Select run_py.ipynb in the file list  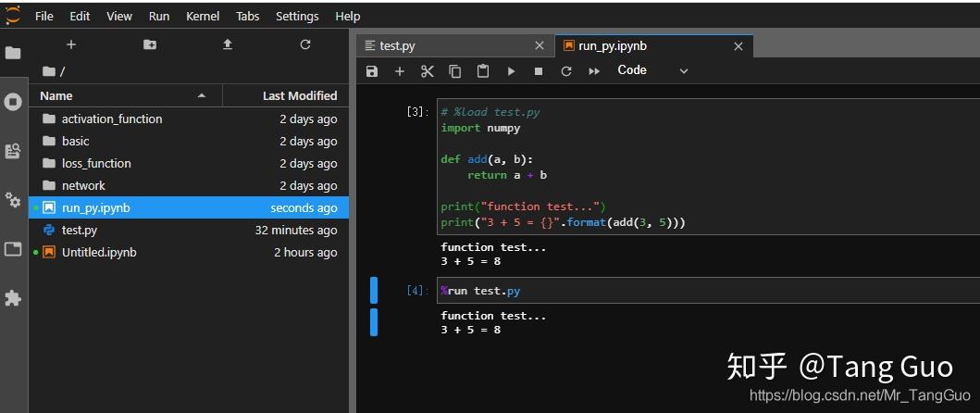pos(189,207)
